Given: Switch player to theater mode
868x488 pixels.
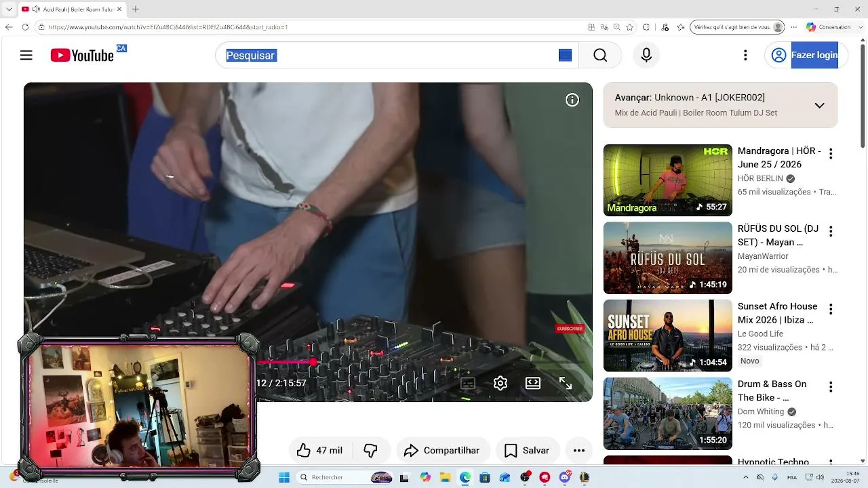Looking at the screenshot, I should tap(533, 383).
